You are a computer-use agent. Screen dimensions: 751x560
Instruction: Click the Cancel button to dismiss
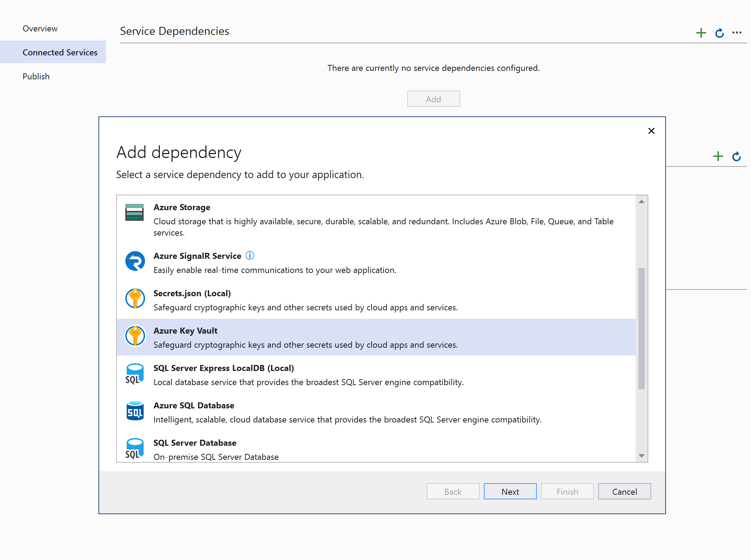coord(624,492)
